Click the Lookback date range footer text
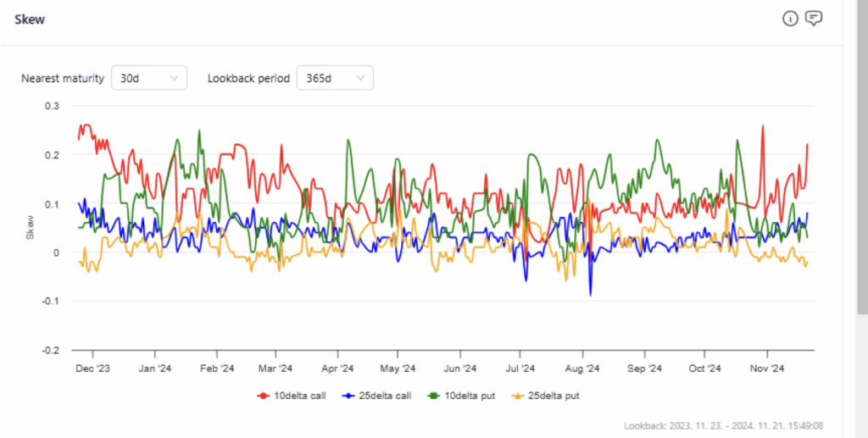The image size is (868, 438). point(723,426)
